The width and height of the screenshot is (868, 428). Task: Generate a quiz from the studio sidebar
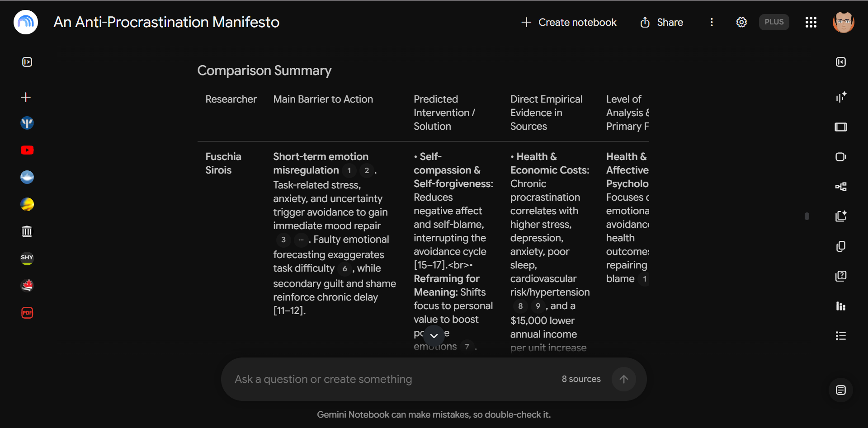pyautogui.click(x=841, y=276)
